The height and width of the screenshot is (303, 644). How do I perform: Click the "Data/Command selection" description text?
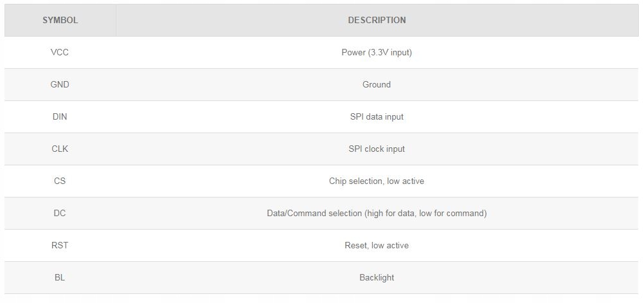tap(377, 213)
